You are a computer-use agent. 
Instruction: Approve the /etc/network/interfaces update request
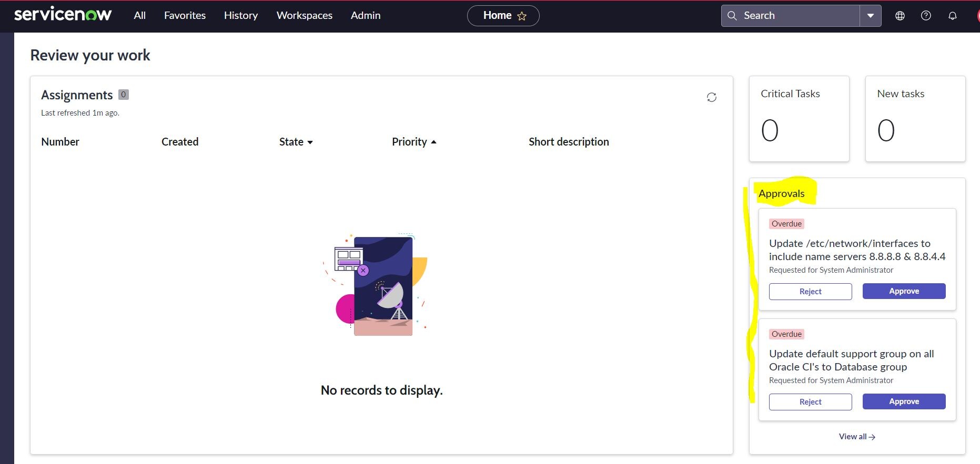point(904,291)
